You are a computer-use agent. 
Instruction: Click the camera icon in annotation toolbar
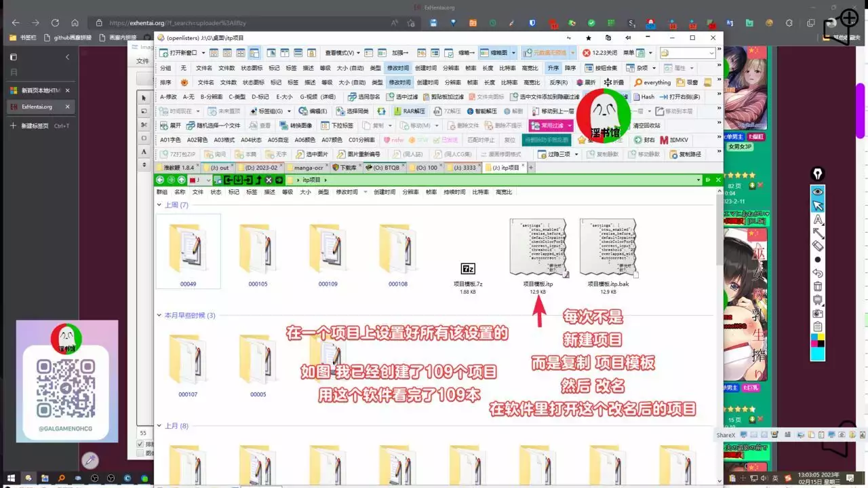tap(818, 313)
